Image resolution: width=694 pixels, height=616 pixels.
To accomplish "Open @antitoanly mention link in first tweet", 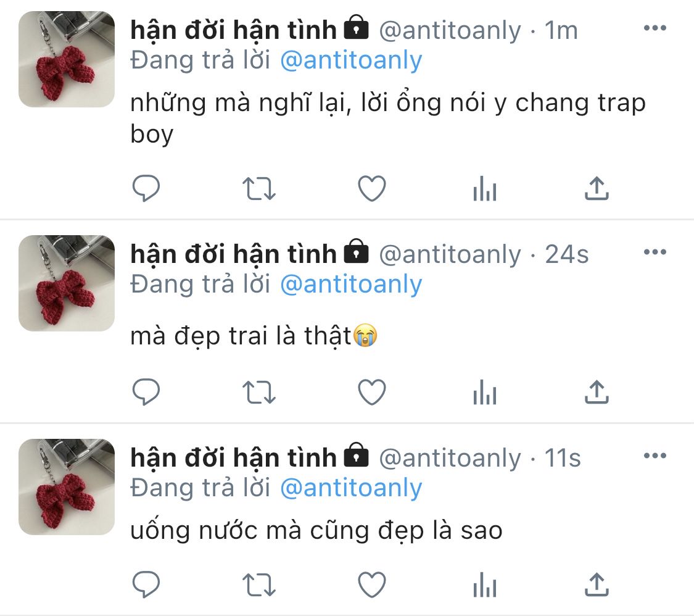I will [x=352, y=60].
